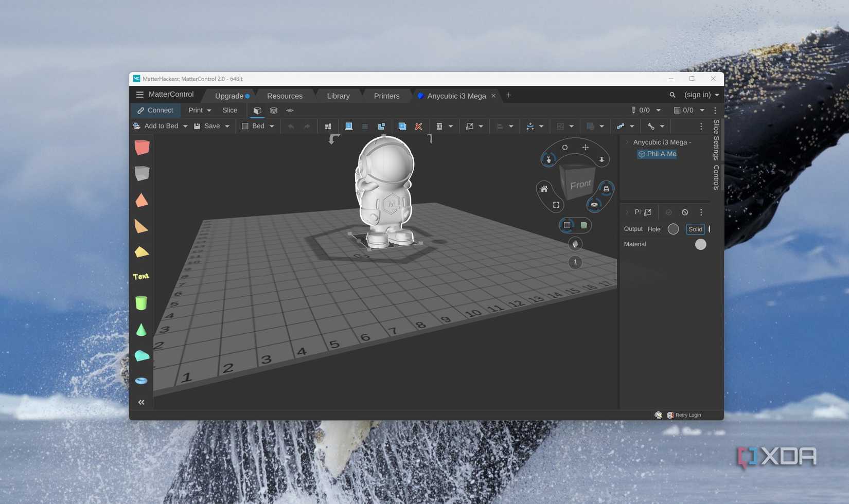Screen dimensions: 849x504
Task: Set the object Output to Solid
Action: [x=695, y=229]
